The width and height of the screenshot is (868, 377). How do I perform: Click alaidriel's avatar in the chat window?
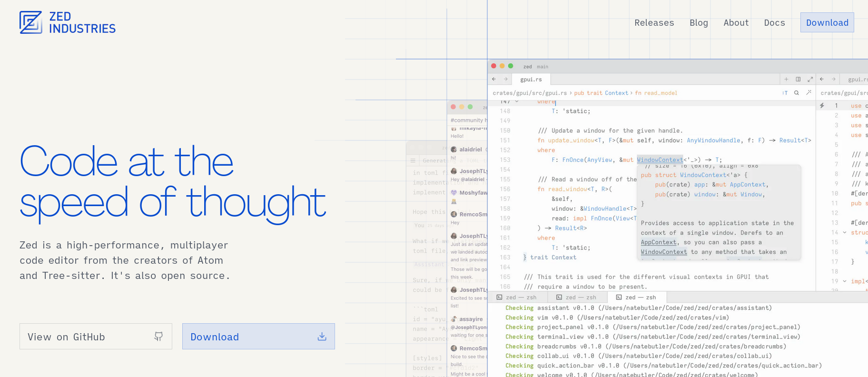click(x=454, y=149)
